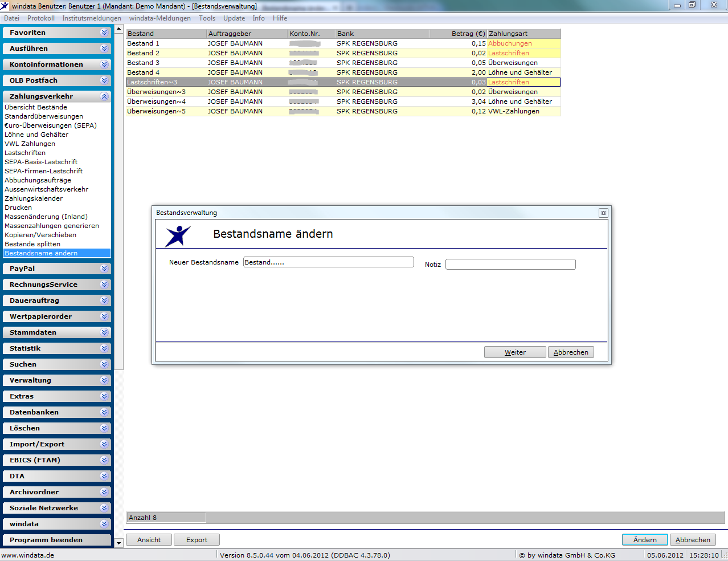
Task: Open Euro-Überweisungen (SEPA) in sidebar
Action: tap(51, 125)
